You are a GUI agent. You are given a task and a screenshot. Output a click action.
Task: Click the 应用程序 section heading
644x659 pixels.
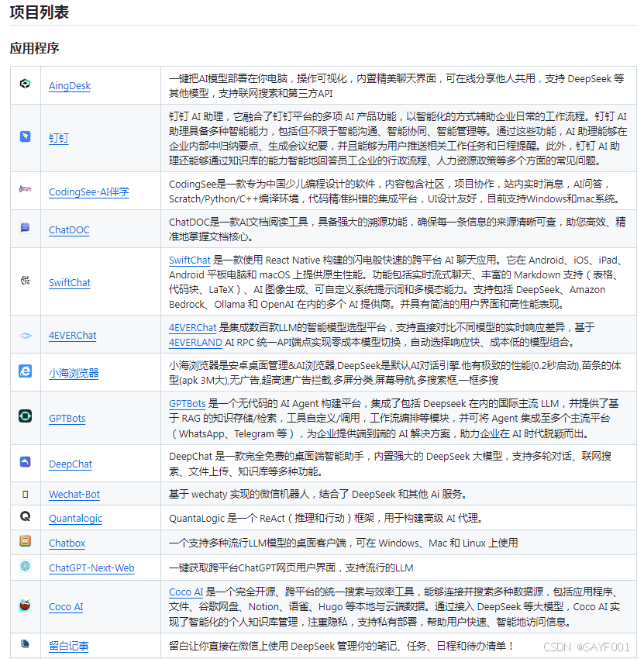[x=34, y=48]
